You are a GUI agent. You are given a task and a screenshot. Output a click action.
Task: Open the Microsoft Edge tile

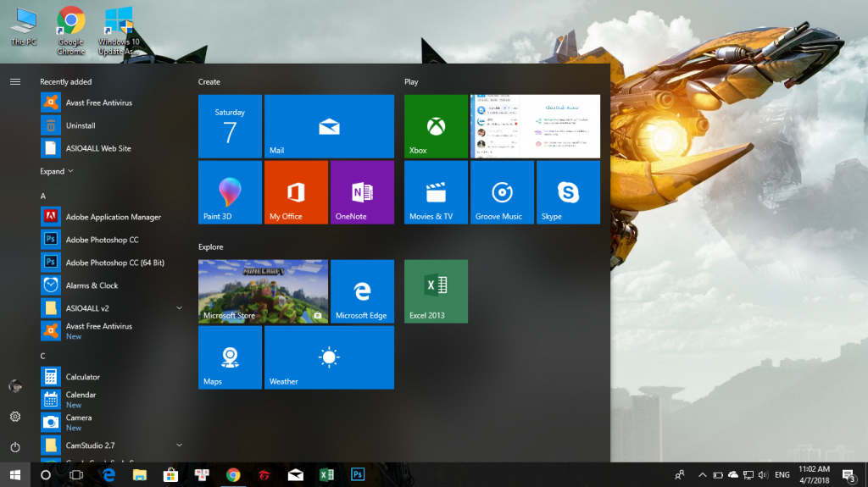coord(362,291)
